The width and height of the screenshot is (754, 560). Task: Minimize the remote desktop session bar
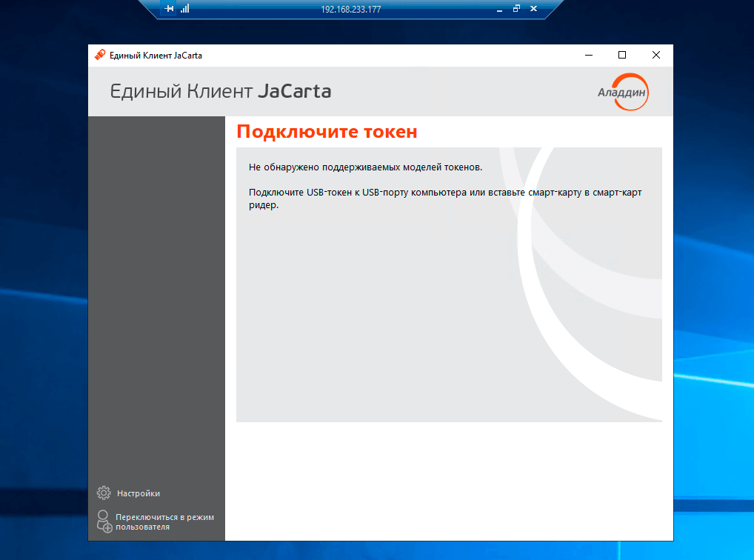click(x=500, y=9)
